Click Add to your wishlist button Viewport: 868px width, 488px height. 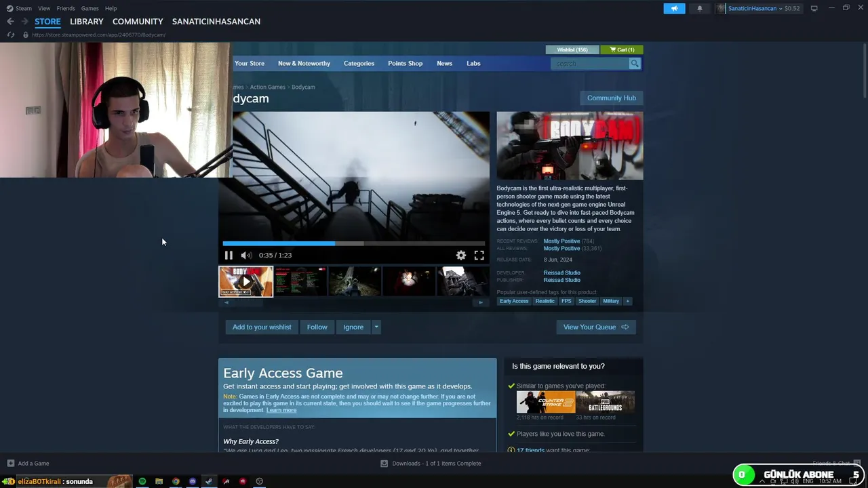(x=262, y=327)
